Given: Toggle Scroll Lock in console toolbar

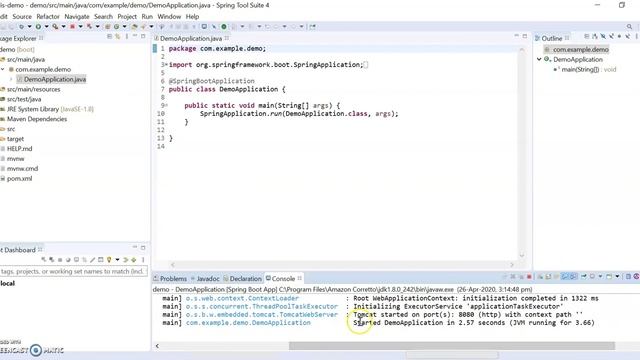Looking at the screenshot, I should tap(548, 277).
